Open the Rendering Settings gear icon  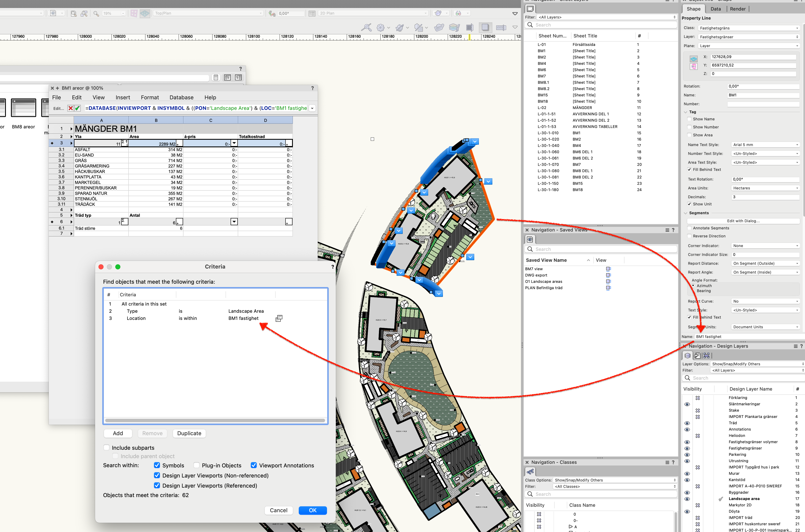[x=381, y=28]
